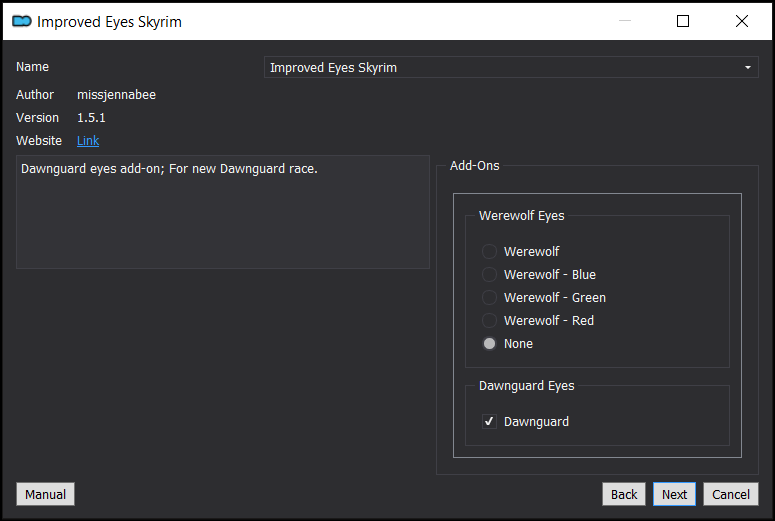
Task: Click the Manual button
Action: tap(45, 494)
